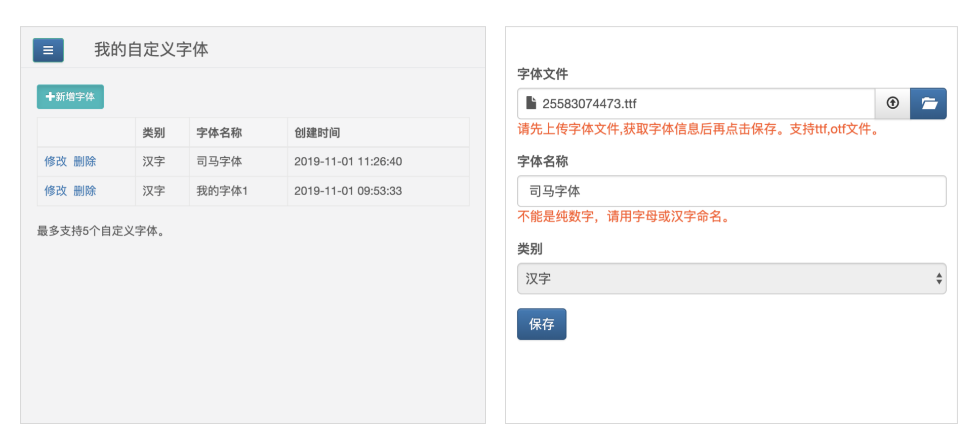The image size is (980, 445).
Task: Focus the 字体名称 input field
Action: [x=731, y=191]
